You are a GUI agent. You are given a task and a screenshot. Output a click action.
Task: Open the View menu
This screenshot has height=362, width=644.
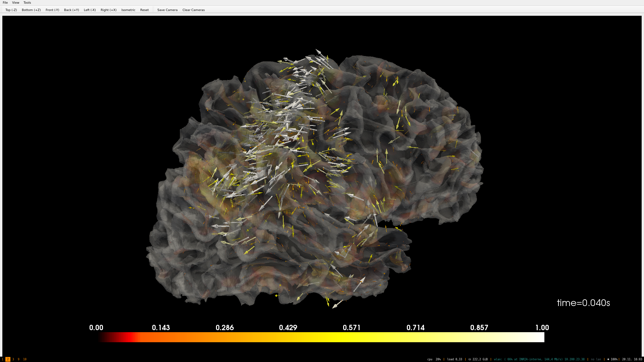pyautogui.click(x=16, y=3)
